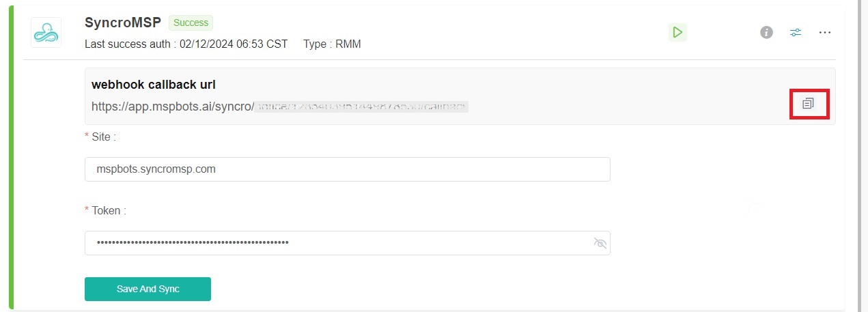Run the SyncroMSP integration with the play icon
868x312 pixels.
677,32
